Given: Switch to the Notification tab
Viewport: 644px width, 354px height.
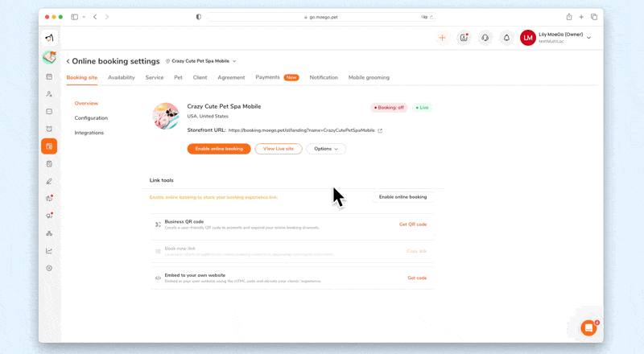Looking at the screenshot, I should point(324,77).
